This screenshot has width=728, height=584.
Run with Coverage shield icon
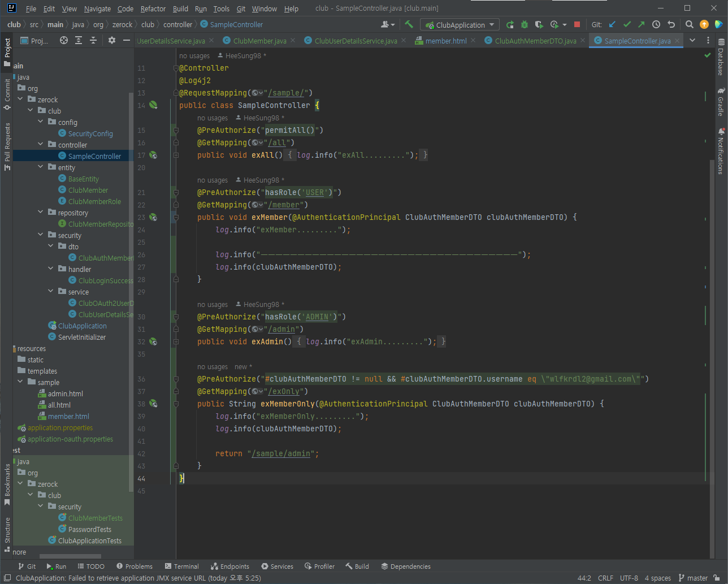click(x=539, y=24)
